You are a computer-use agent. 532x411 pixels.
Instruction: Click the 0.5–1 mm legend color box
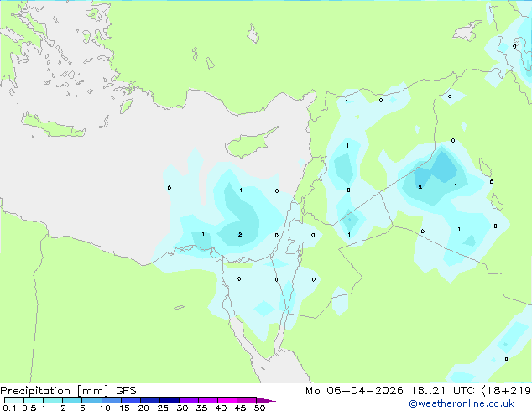tap(34, 400)
